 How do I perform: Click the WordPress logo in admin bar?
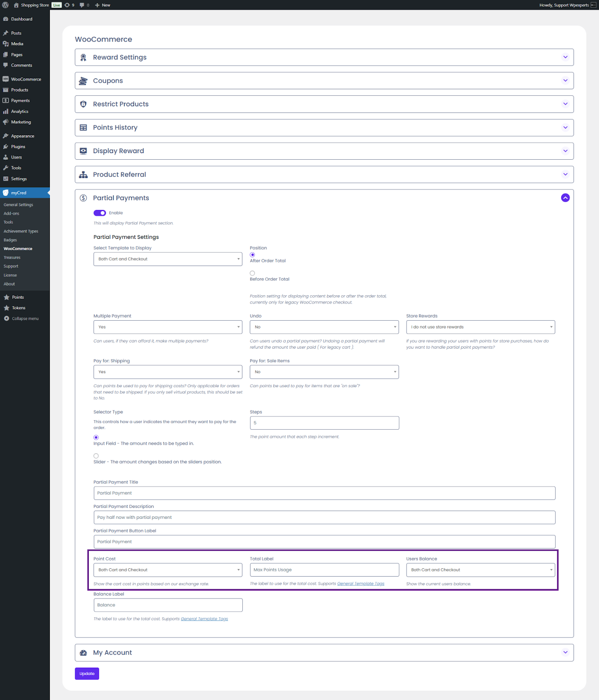(6, 5)
